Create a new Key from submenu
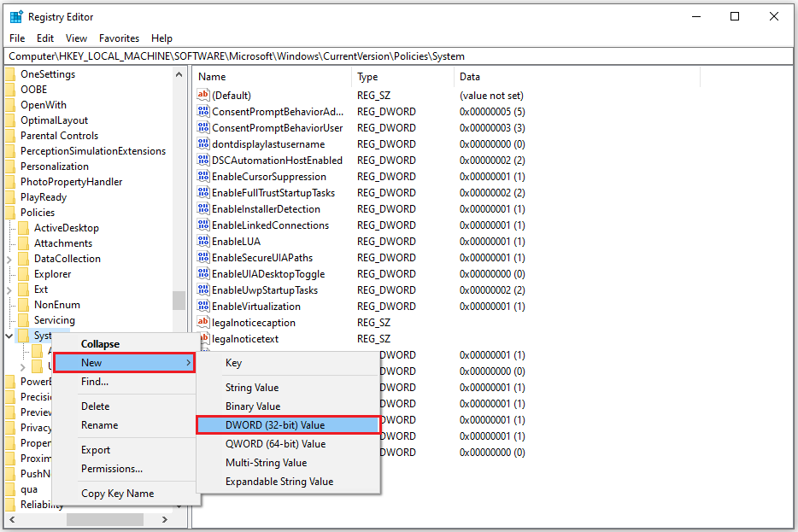Screen dimensions: 798x532 pyautogui.click(x=288, y=363)
